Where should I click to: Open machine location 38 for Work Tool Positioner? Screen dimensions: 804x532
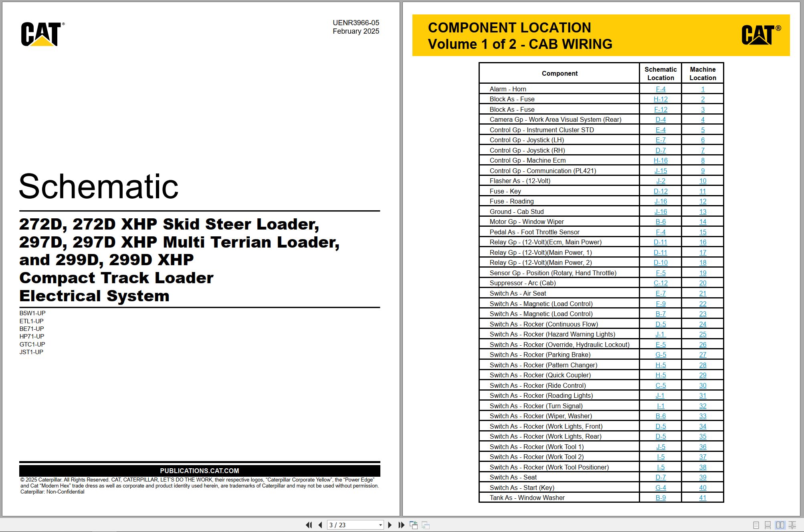click(x=703, y=467)
